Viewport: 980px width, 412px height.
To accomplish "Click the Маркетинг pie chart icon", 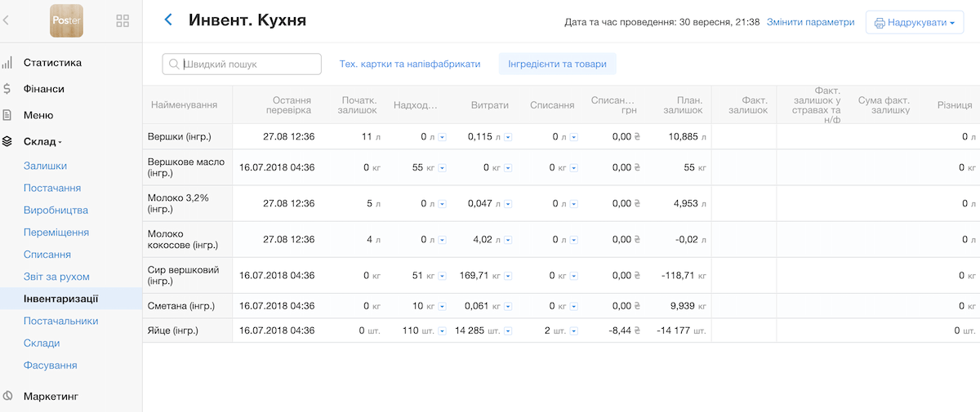I will click(7, 396).
